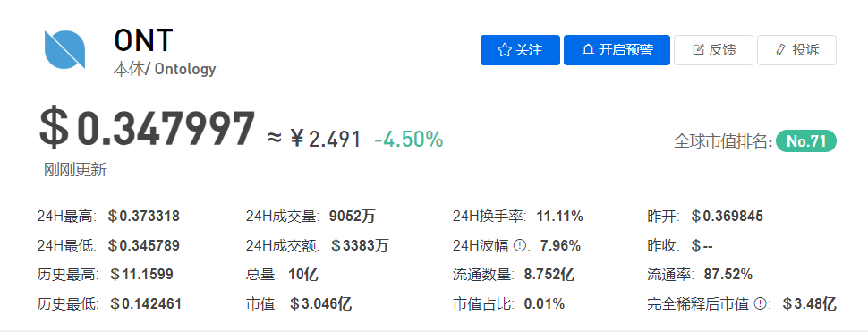Click the 24H换手率 label
The image size is (868, 332).
tap(489, 216)
